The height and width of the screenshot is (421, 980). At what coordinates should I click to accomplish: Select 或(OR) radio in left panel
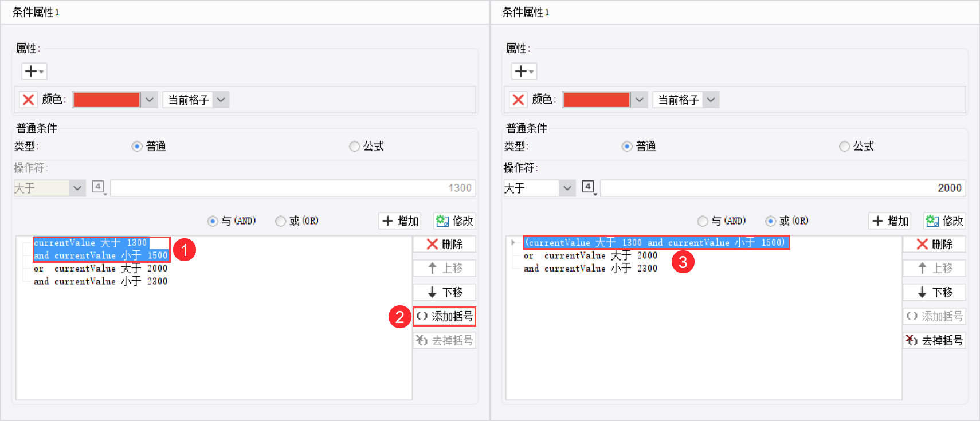(x=281, y=221)
